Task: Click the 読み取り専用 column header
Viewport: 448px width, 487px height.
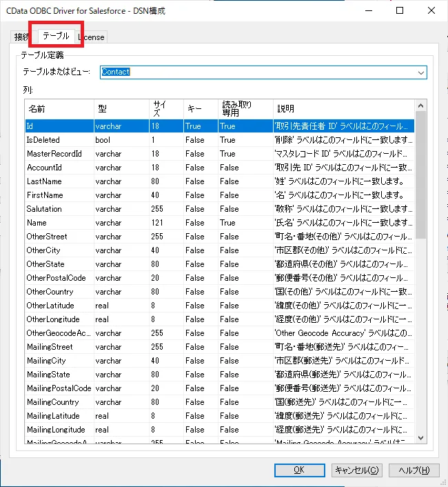Action: pos(244,108)
